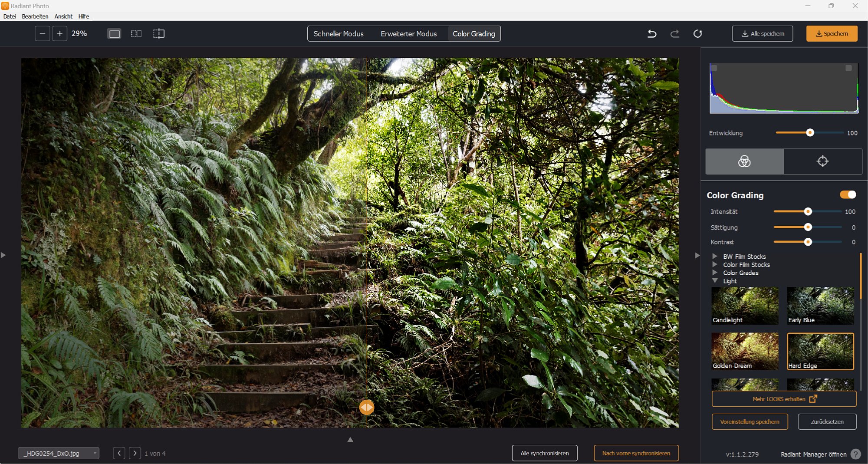The height and width of the screenshot is (464, 868).
Task: Switch to side-by-side compare view
Action: coord(136,33)
